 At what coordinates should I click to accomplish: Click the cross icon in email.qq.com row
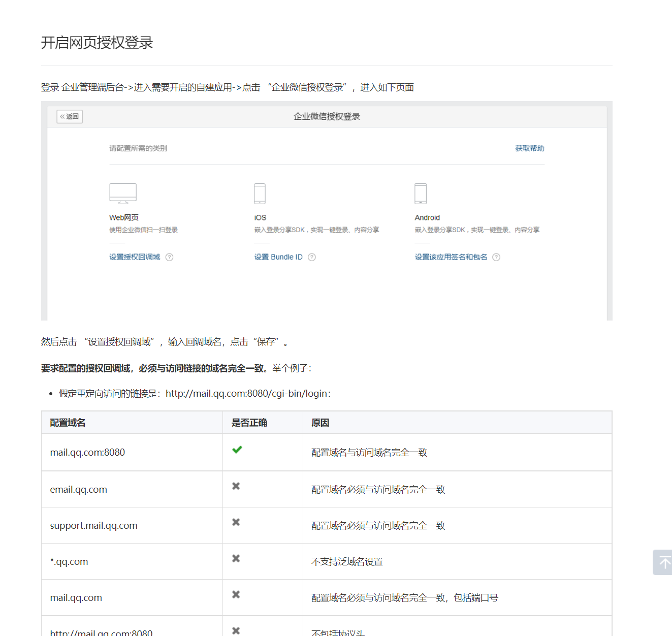(236, 486)
